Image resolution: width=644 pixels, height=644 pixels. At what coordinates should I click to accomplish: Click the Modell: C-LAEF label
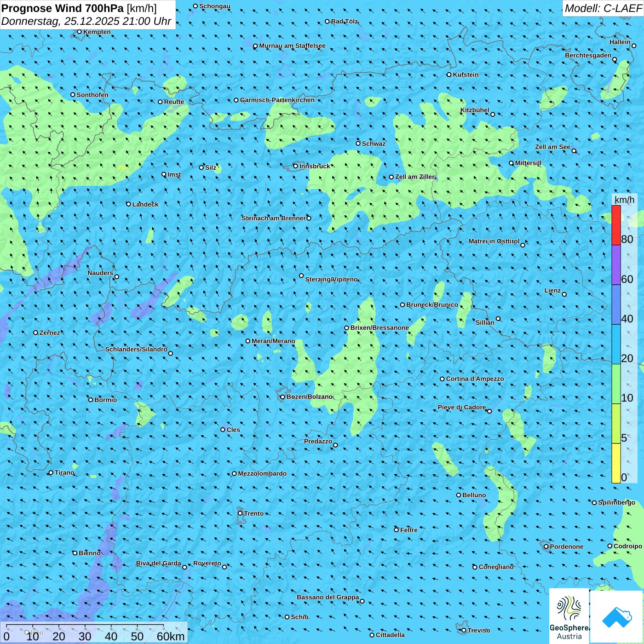pyautogui.click(x=603, y=8)
